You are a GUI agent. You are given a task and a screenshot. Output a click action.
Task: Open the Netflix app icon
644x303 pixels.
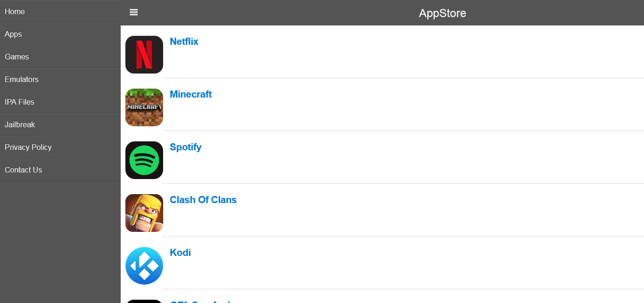click(x=144, y=55)
